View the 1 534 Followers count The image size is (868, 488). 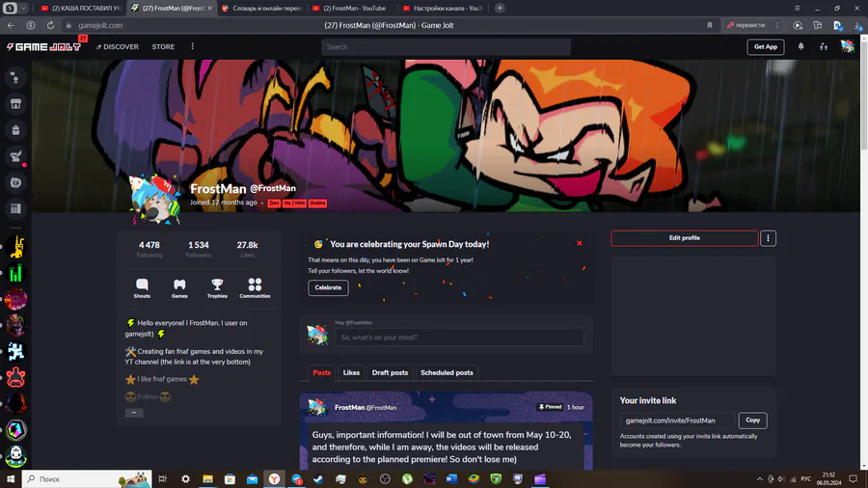click(198, 249)
